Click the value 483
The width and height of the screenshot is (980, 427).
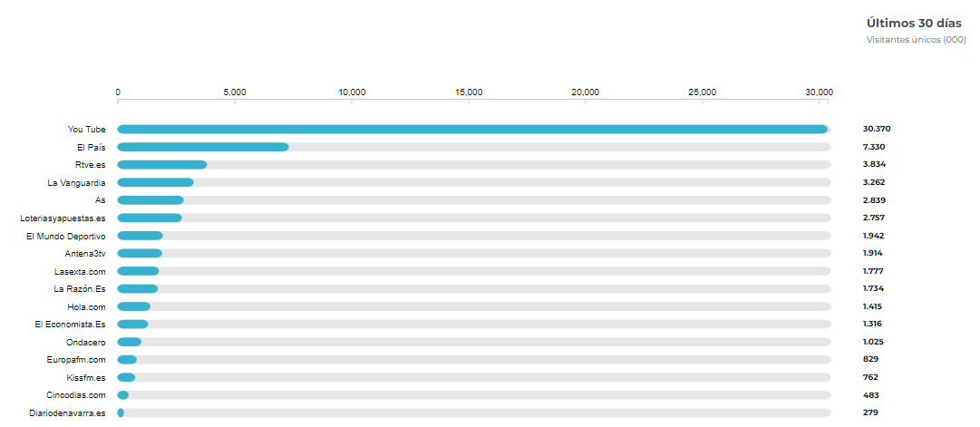click(871, 395)
